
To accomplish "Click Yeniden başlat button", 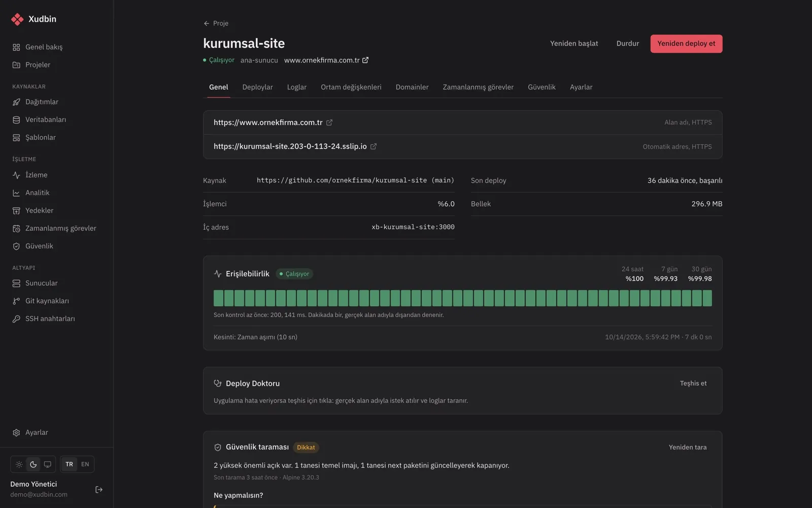I will pos(574,44).
